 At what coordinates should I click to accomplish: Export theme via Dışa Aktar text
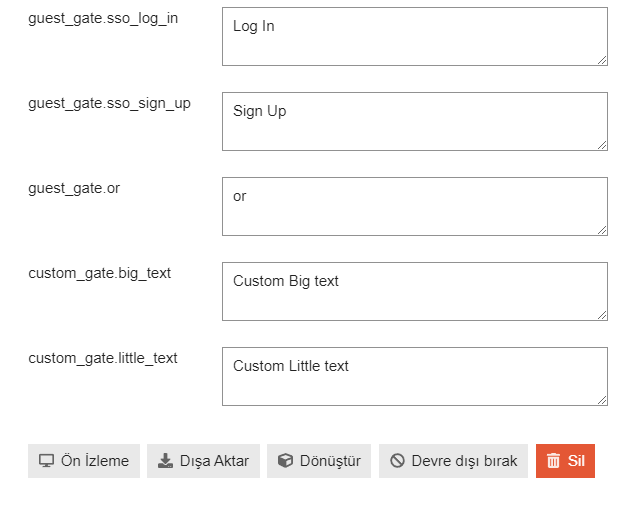(214, 461)
